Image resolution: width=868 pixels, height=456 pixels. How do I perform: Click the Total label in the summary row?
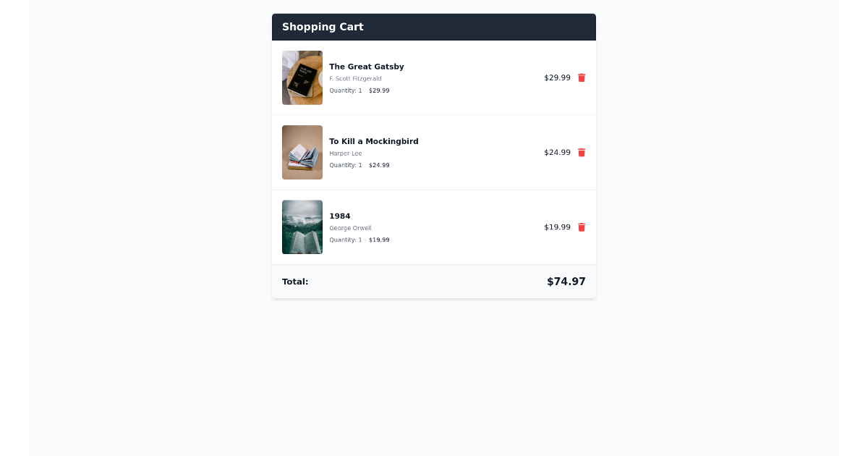click(295, 282)
